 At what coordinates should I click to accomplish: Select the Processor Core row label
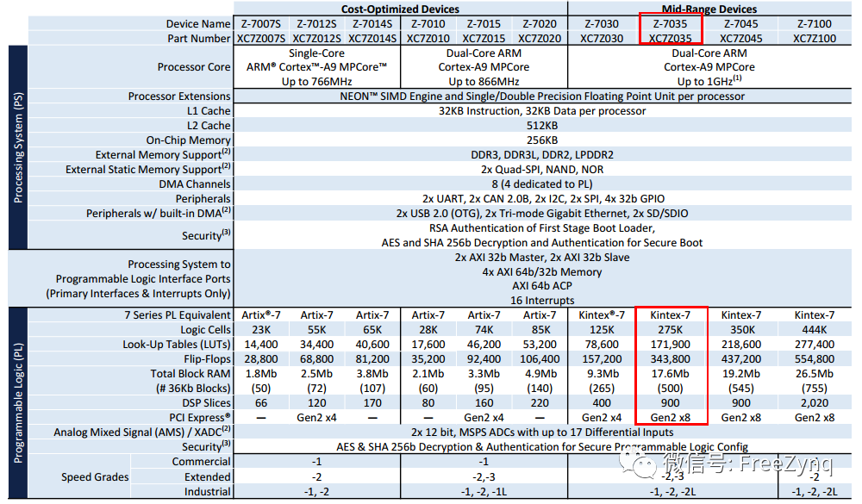click(x=194, y=67)
